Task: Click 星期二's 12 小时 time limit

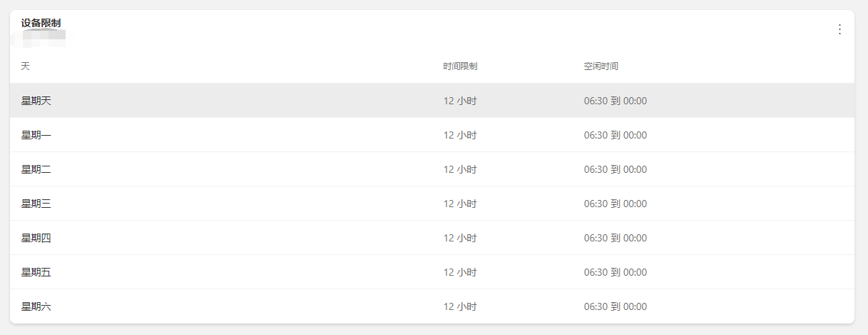Action: pos(460,169)
